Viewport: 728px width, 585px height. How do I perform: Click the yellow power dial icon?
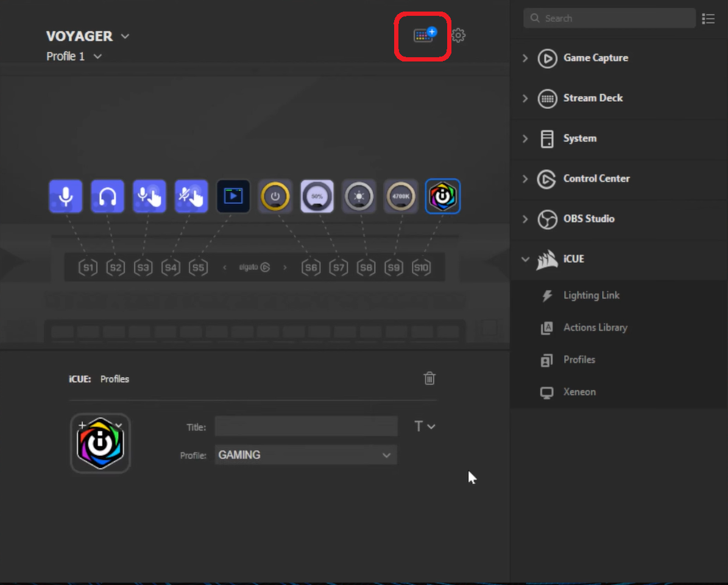point(275,196)
